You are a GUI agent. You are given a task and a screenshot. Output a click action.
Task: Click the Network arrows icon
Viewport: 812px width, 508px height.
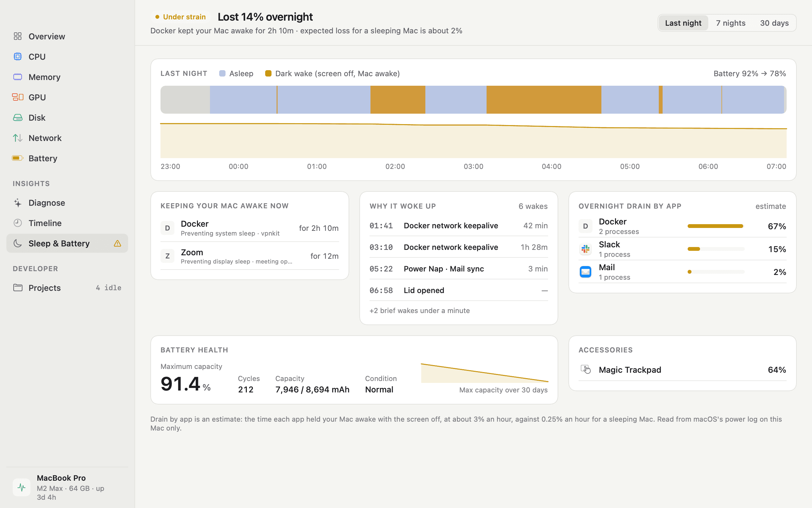coord(18,138)
